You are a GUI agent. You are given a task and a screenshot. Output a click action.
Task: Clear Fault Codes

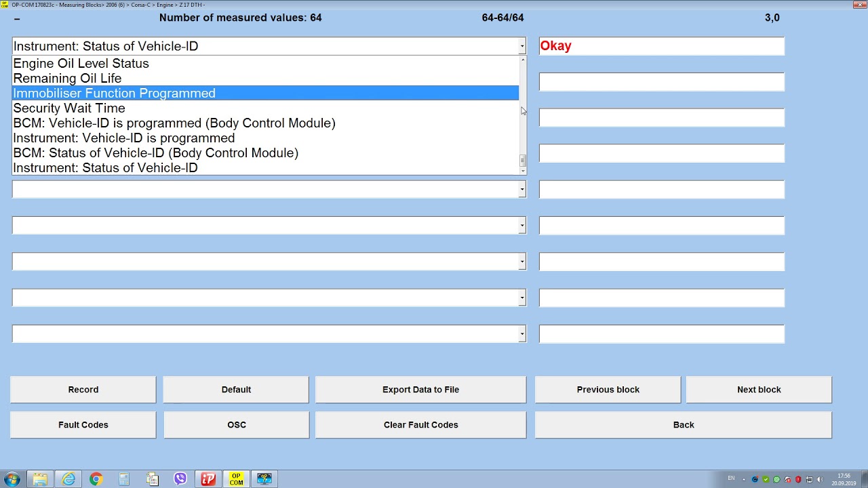pyautogui.click(x=420, y=425)
